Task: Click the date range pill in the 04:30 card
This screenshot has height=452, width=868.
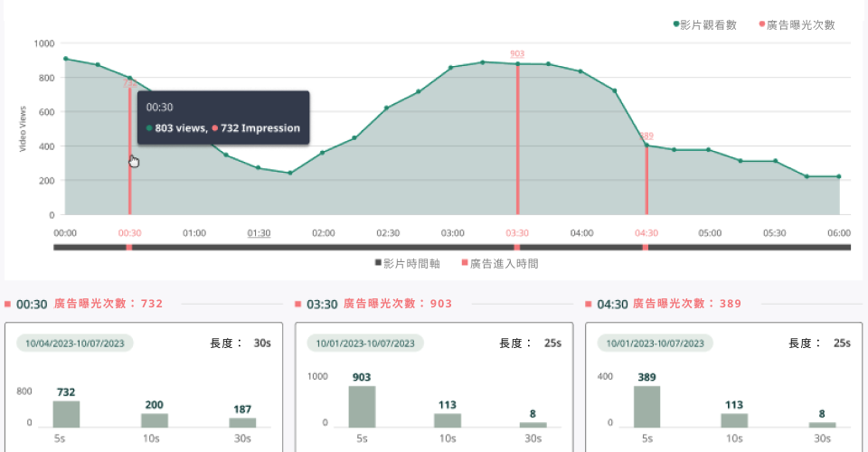Action: 655,343
